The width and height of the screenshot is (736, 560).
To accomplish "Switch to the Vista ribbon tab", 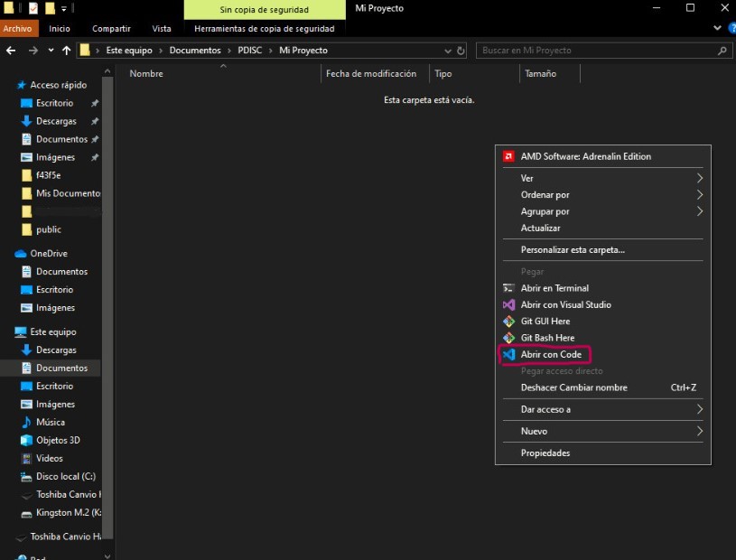I will coord(161,28).
